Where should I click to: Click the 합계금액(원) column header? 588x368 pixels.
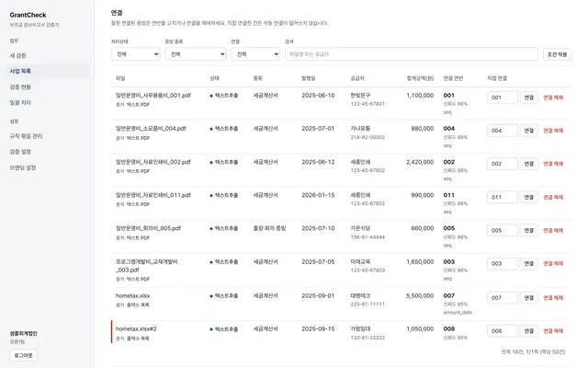pyautogui.click(x=420, y=78)
